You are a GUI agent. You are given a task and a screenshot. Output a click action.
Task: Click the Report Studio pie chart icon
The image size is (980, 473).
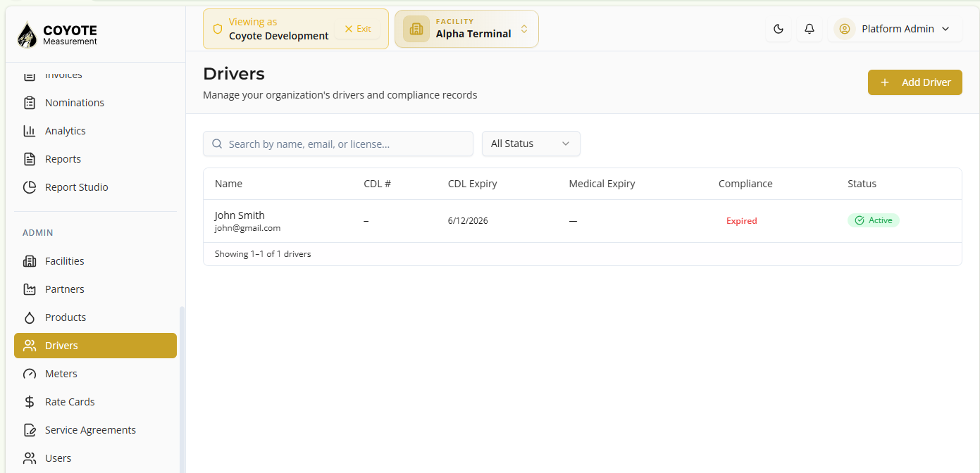(x=30, y=187)
